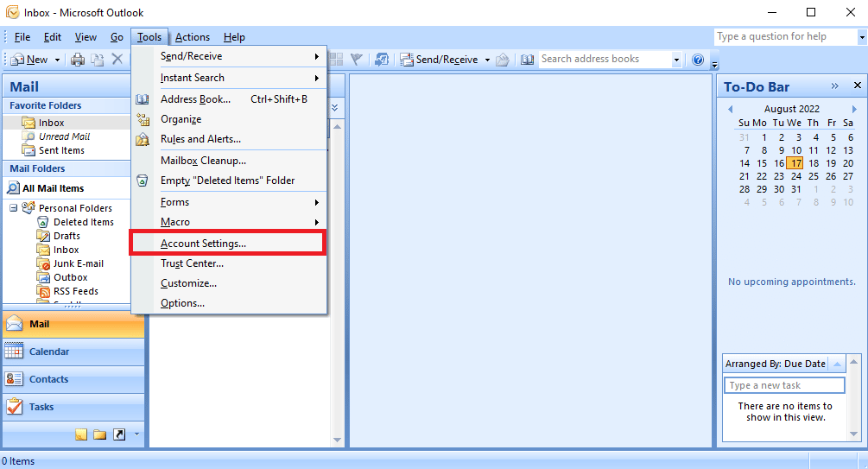The image size is (868, 469).
Task: Expand the Forms submenu
Action: pos(229,202)
